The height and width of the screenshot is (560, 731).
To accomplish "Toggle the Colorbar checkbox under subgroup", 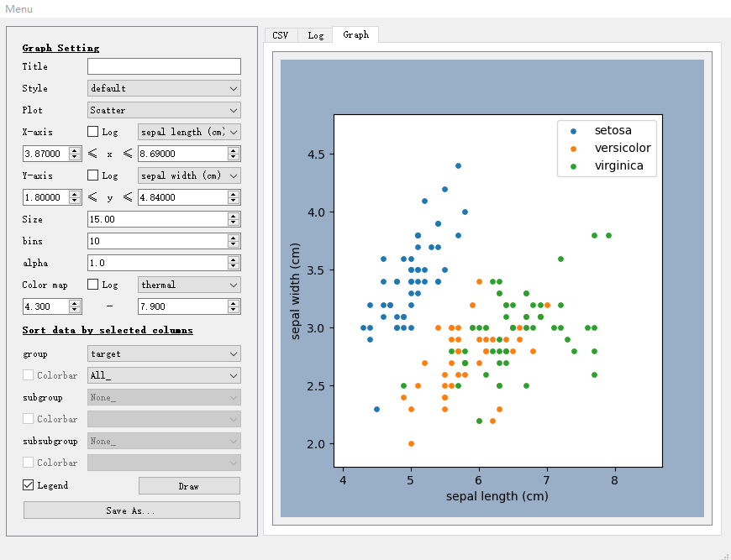I will point(28,419).
